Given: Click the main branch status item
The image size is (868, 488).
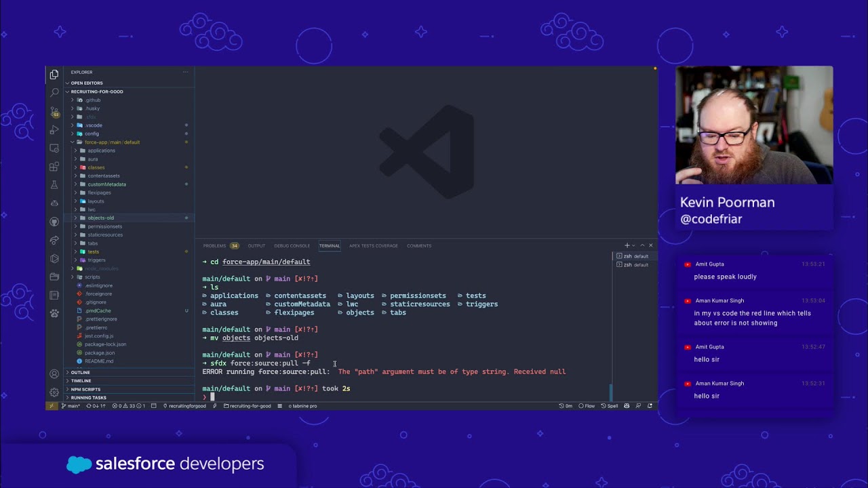Looking at the screenshot, I should (x=71, y=406).
